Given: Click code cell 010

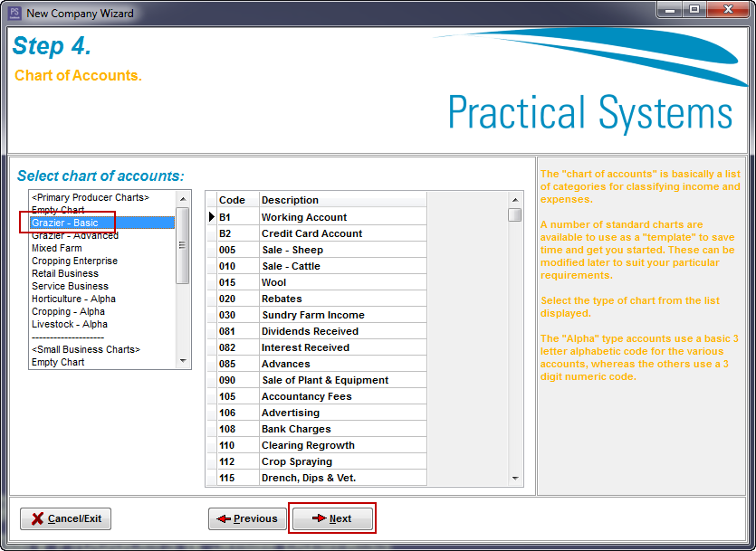Looking at the screenshot, I should click(x=238, y=266).
